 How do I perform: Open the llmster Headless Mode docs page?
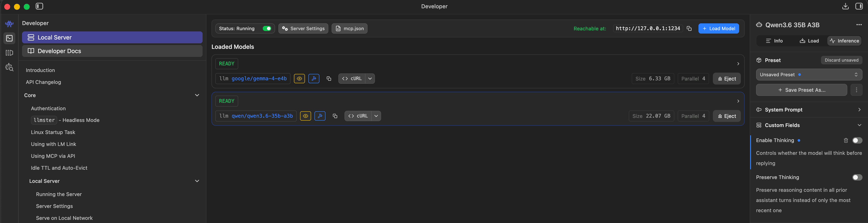click(65, 120)
